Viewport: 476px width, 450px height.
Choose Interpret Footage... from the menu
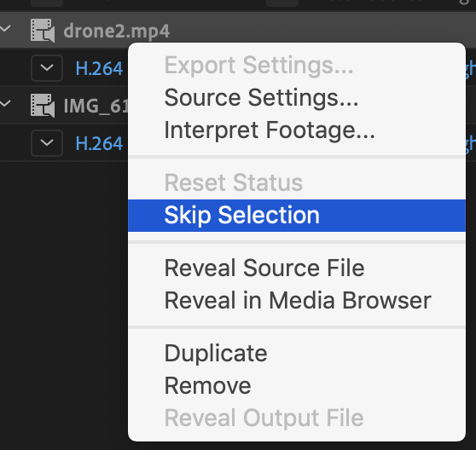(270, 130)
